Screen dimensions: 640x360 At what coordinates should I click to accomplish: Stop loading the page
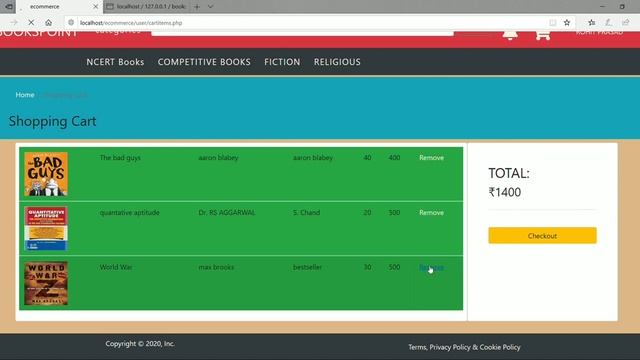click(x=31, y=23)
